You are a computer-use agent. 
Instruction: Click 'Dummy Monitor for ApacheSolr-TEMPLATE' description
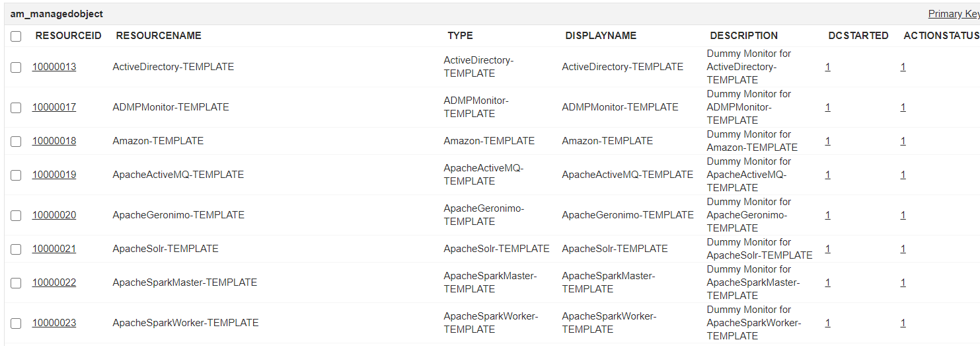[759, 249]
